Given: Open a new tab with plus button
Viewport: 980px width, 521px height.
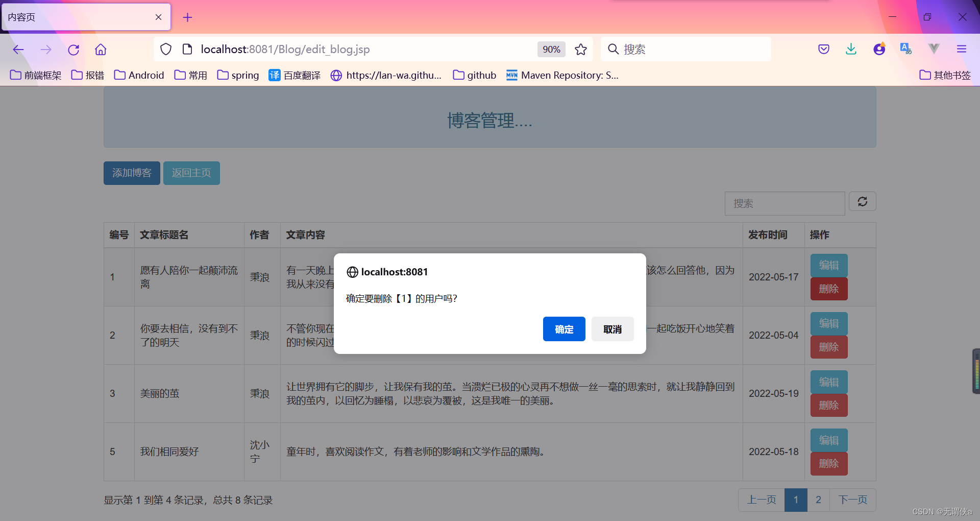Looking at the screenshot, I should pos(187,17).
